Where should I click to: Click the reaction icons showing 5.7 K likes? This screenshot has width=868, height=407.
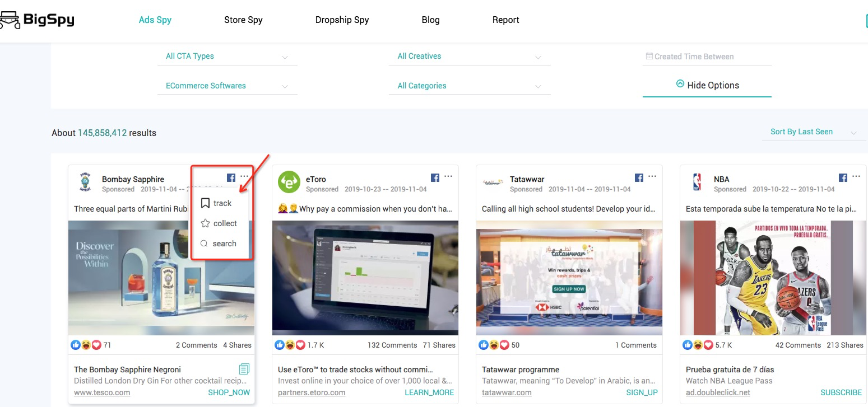coord(698,345)
